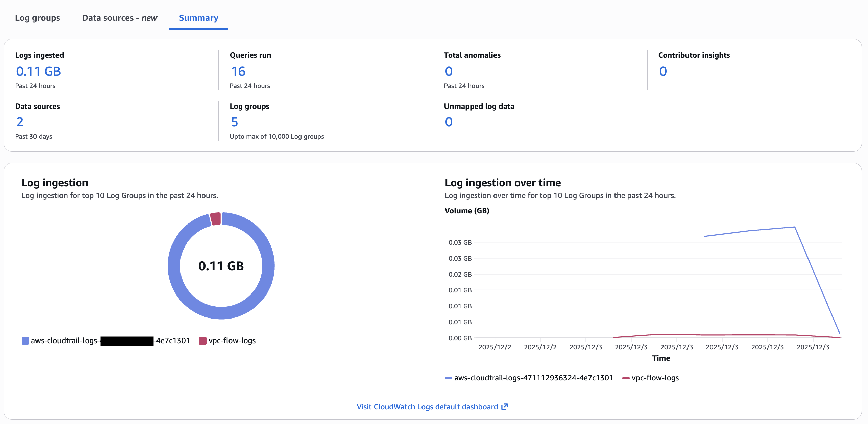Open the Log groups count of 5

tap(234, 122)
